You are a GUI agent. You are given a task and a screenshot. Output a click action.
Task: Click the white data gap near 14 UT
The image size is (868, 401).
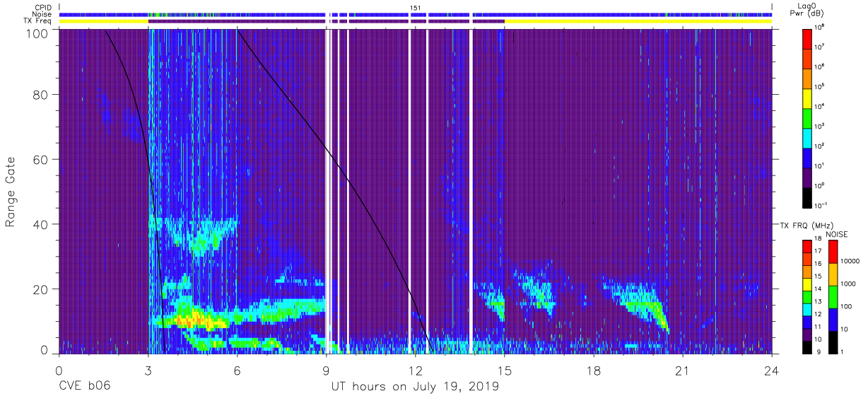[471, 191]
